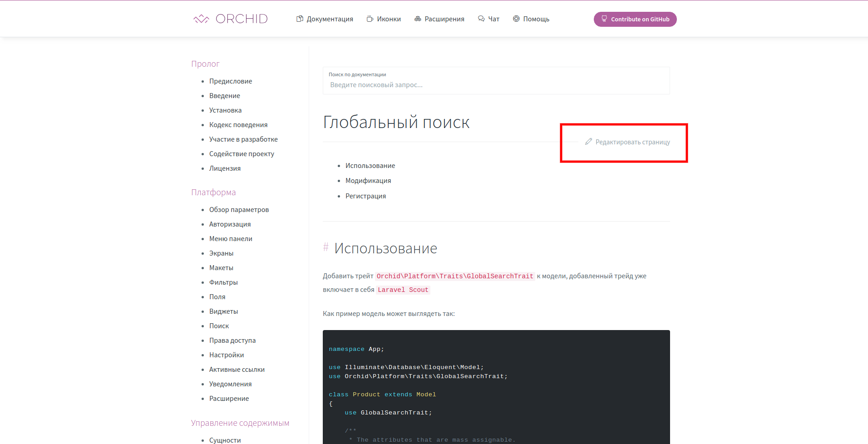The image size is (868, 444).
Task: Open Поиск under Платформа section
Action: (219, 326)
